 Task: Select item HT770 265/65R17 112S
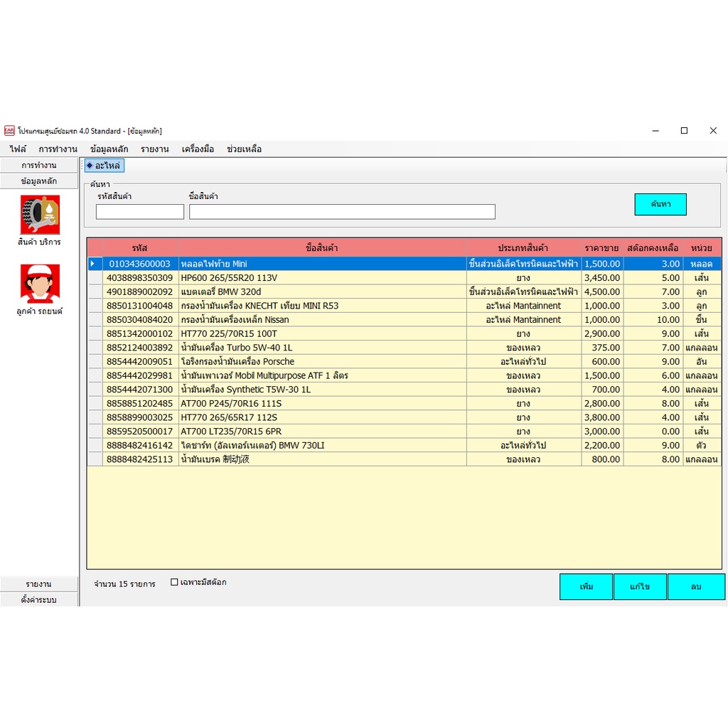[322, 417]
